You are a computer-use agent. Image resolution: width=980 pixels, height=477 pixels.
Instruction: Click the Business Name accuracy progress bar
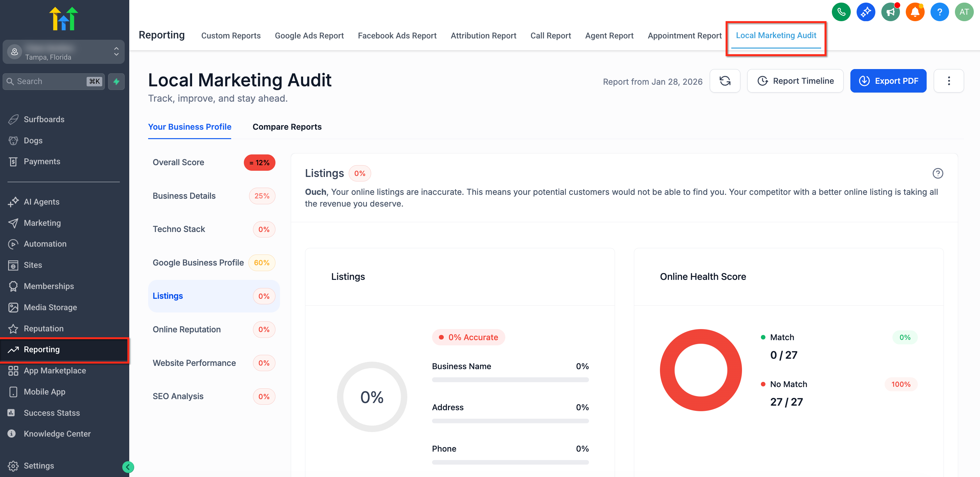[x=510, y=380]
